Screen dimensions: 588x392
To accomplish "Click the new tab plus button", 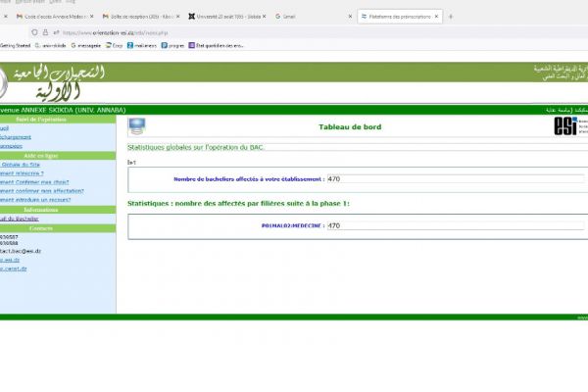I will (451, 17).
